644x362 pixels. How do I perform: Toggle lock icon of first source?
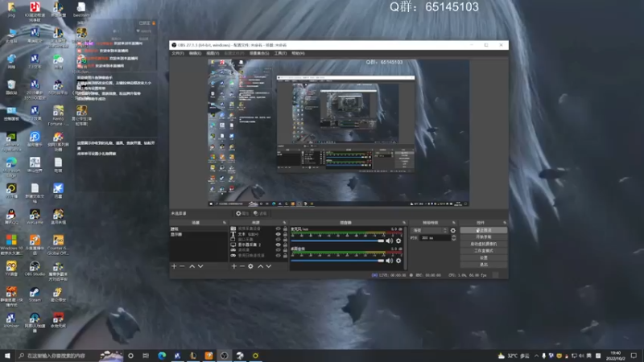(x=285, y=228)
